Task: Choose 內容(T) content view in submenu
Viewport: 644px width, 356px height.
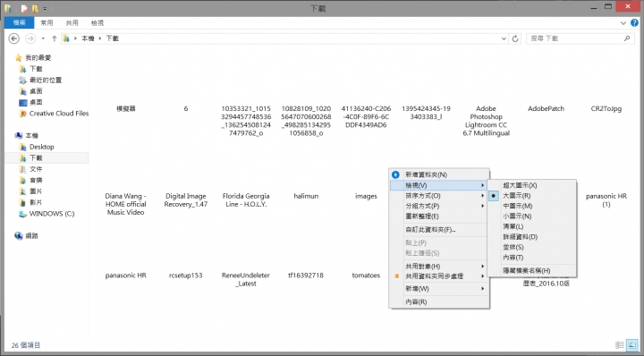Action: [x=532, y=258]
